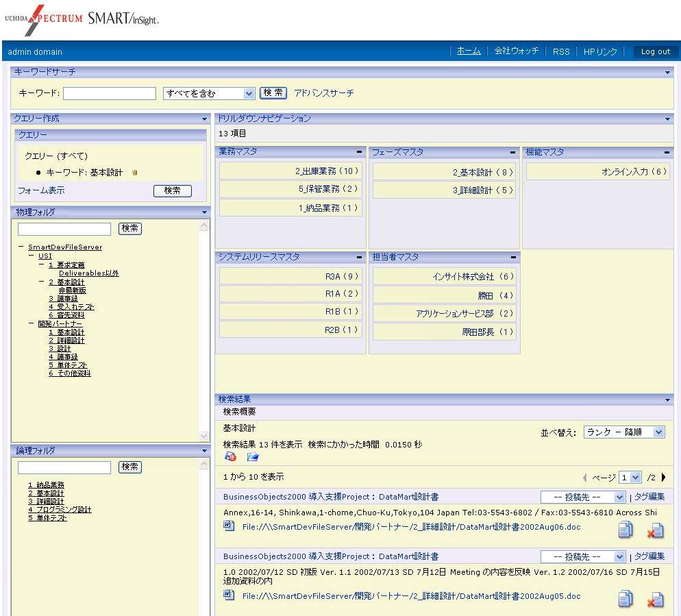Select RSS in the top navigation bar
Image resolution: width=681 pixels, height=616 pixels.
(561, 51)
